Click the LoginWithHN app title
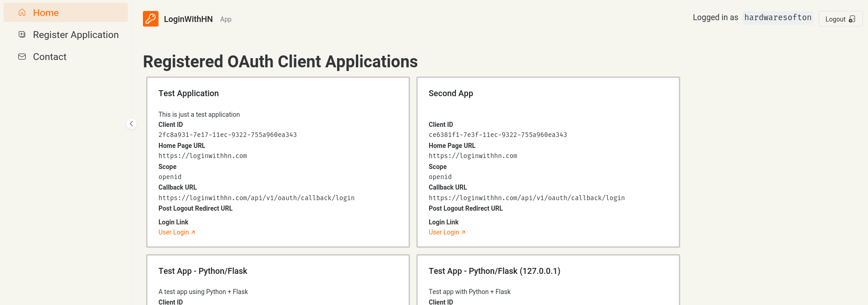 click(x=188, y=19)
